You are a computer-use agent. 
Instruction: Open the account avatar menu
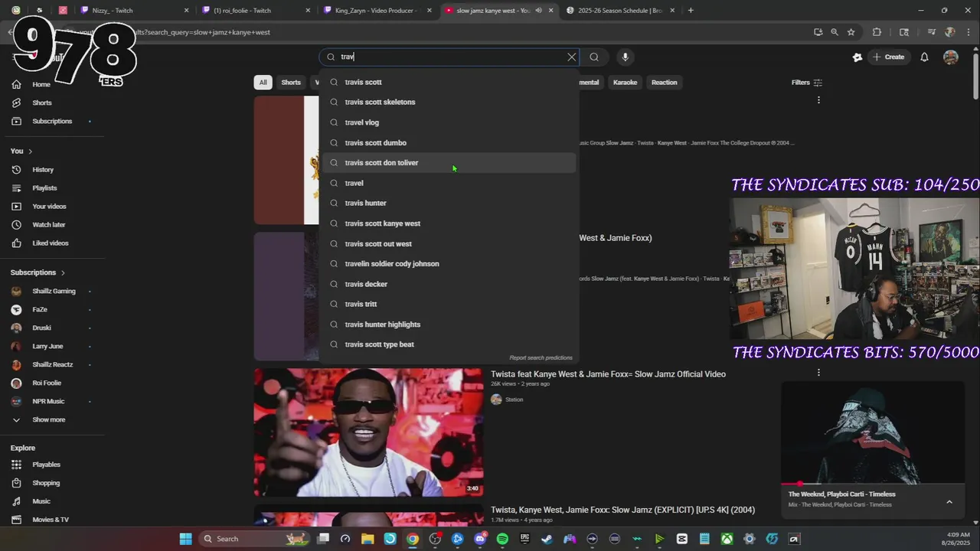(x=951, y=57)
